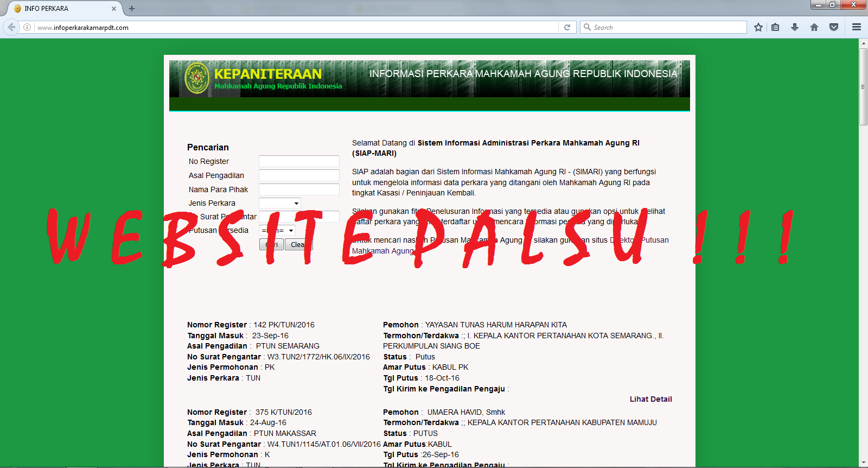Click the page's vertical scrollbar down arrow
Screen dimensions: 868x468
pyautogui.click(x=863, y=463)
